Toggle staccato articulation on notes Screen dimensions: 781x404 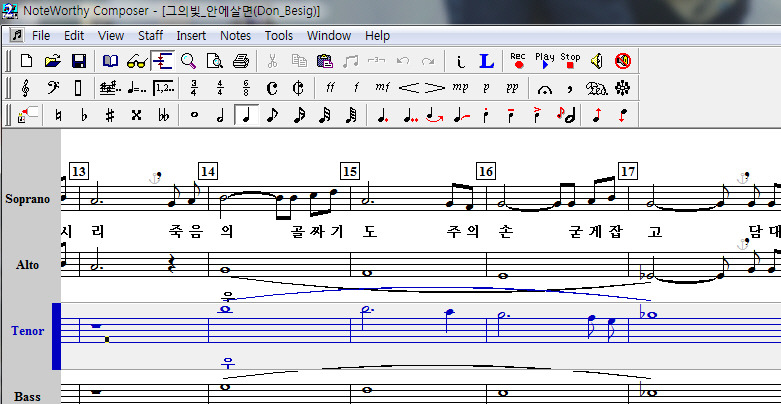pos(485,115)
